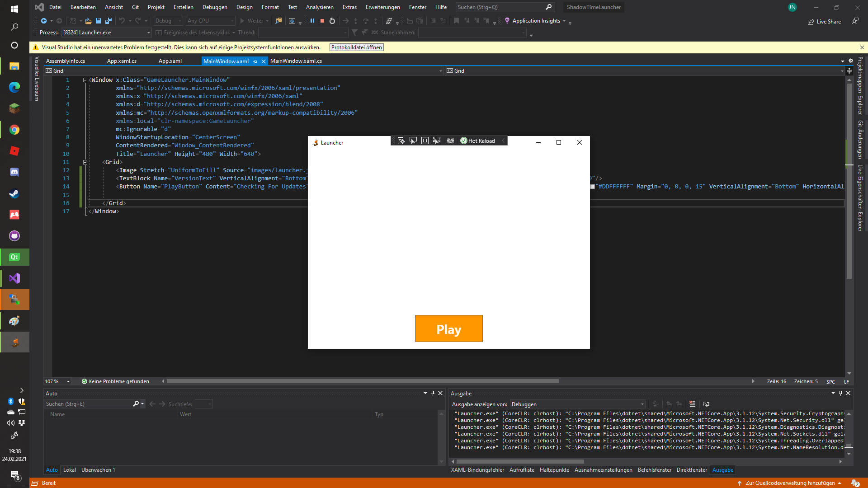The image size is (868, 488).
Task: Enable word wrap in output window
Action: (x=706, y=404)
